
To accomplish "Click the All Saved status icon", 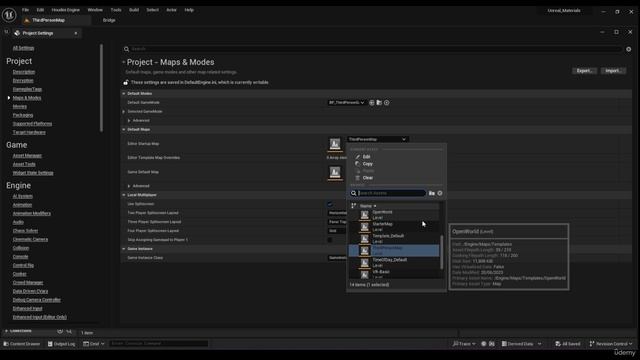I will [x=558, y=344].
